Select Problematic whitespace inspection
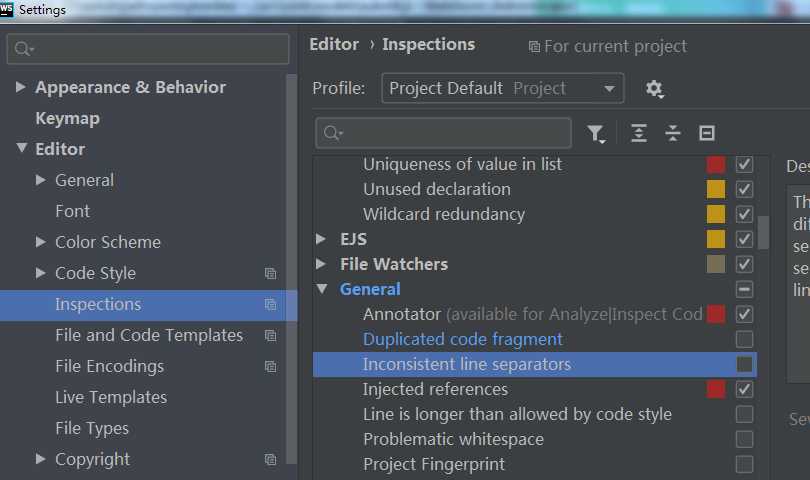This screenshot has width=810, height=480. [453, 439]
